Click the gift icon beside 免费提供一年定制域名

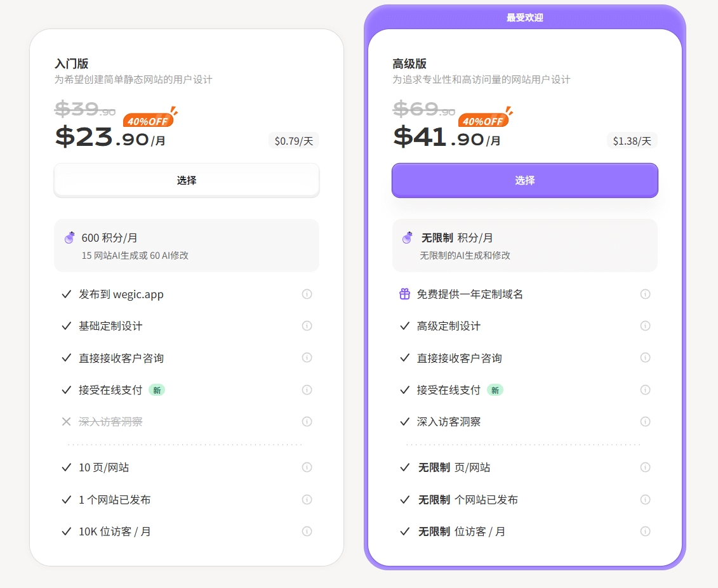(404, 294)
